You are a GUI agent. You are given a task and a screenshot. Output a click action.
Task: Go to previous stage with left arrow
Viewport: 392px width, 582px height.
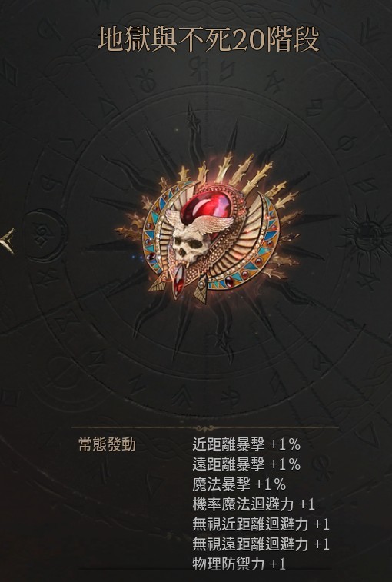(7, 241)
